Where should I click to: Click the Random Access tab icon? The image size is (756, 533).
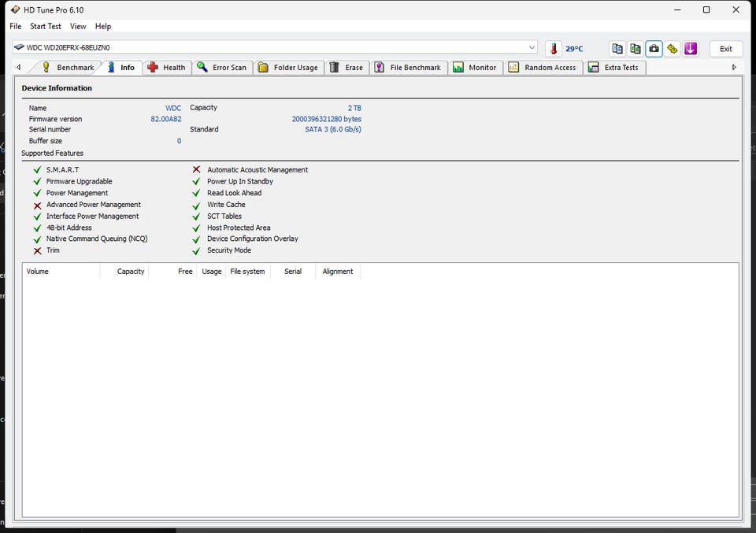tap(513, 68)
